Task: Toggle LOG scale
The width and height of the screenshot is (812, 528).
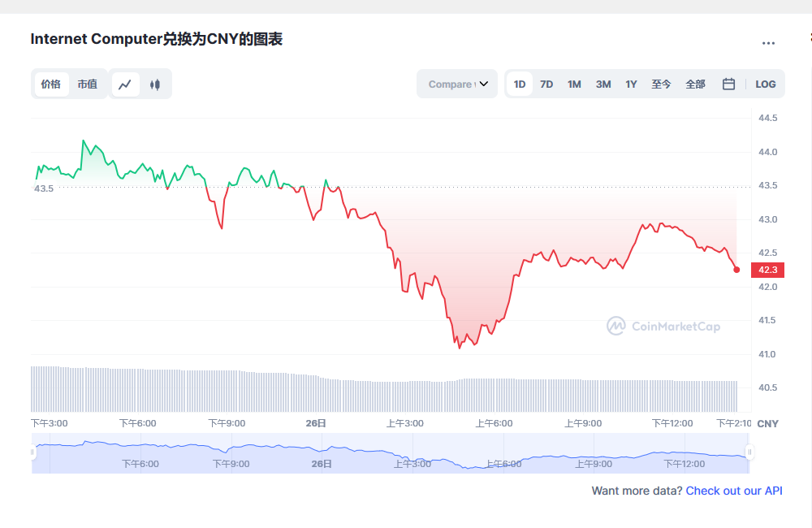Action: (765, 84)
